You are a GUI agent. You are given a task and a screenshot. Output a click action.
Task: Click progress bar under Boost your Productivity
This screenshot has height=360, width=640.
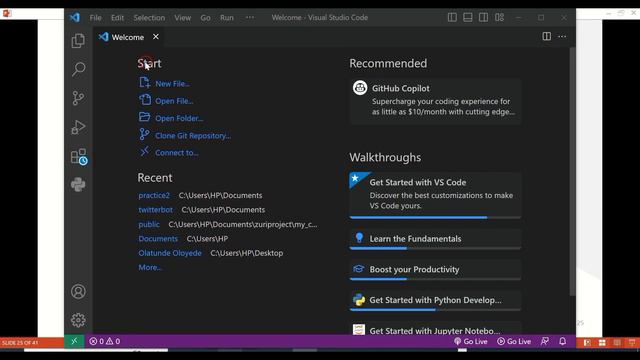(435, 279)
